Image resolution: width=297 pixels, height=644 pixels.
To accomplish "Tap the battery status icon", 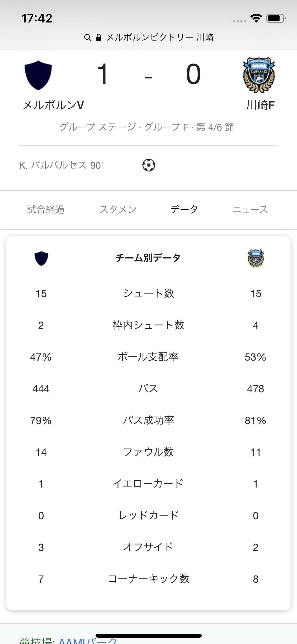I will [x=276, y=18].
